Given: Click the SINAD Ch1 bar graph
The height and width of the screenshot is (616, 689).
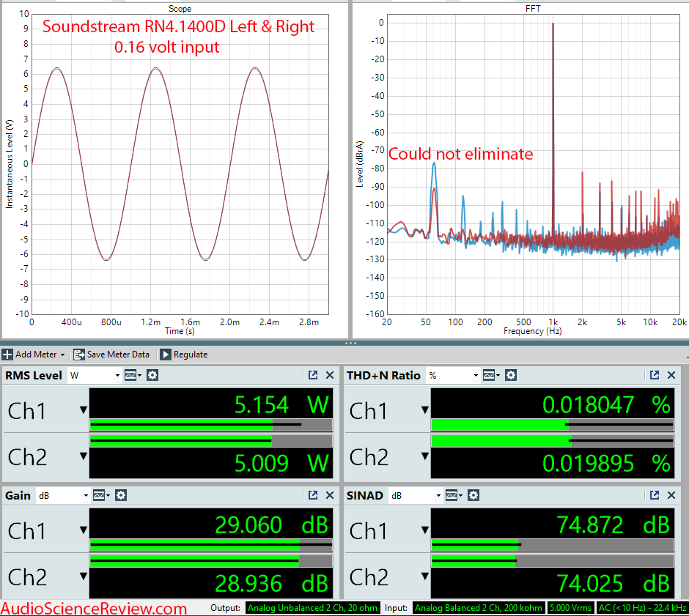Looking at the screenshot, I should [553, 545].
